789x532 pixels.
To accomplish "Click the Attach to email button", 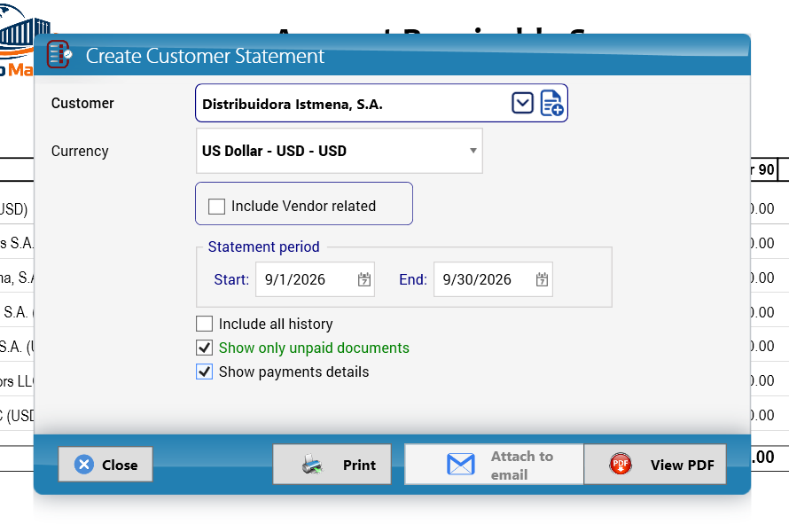I will (494, 464).
